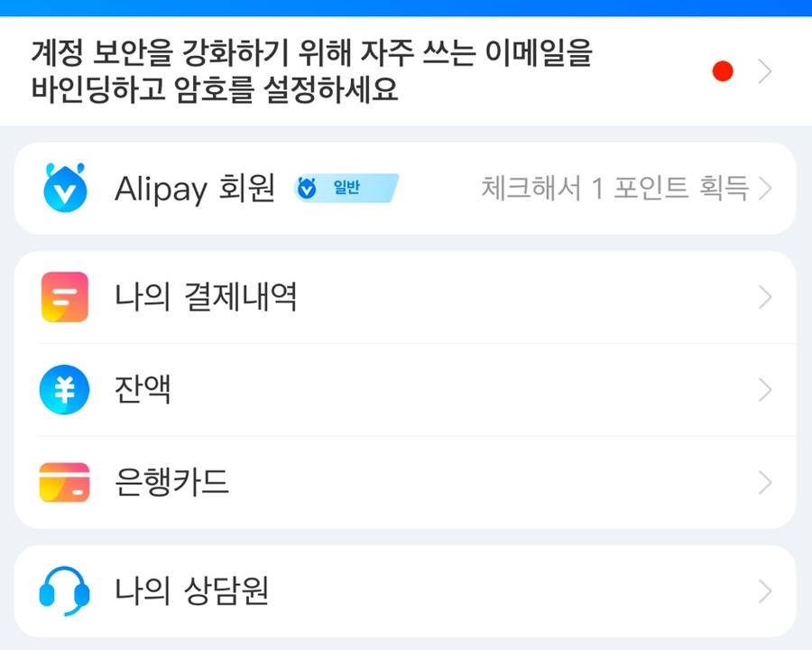Viewport: 812px width, 650px height.
Task: Open the email binding security notice
Action: pos(406,71)
